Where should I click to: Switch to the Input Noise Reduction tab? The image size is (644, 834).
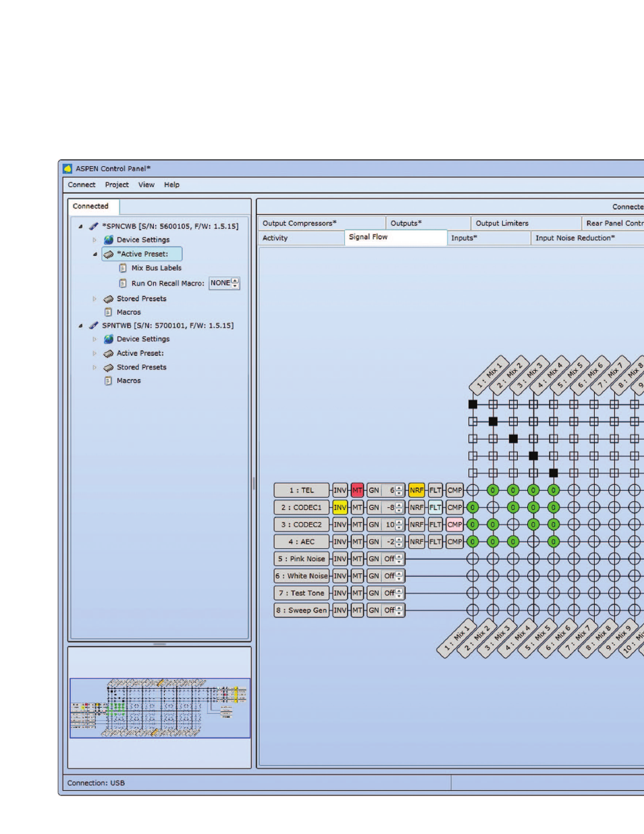point(587,238)
